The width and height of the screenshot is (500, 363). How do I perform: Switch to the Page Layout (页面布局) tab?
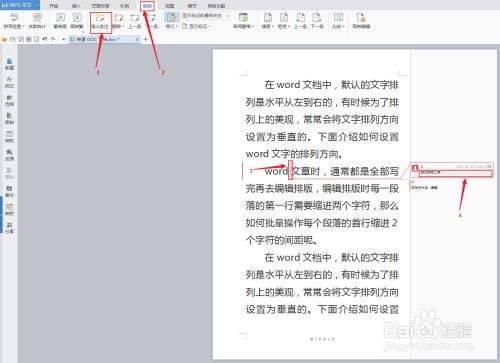pyautogui.click(x=100, y=6)
